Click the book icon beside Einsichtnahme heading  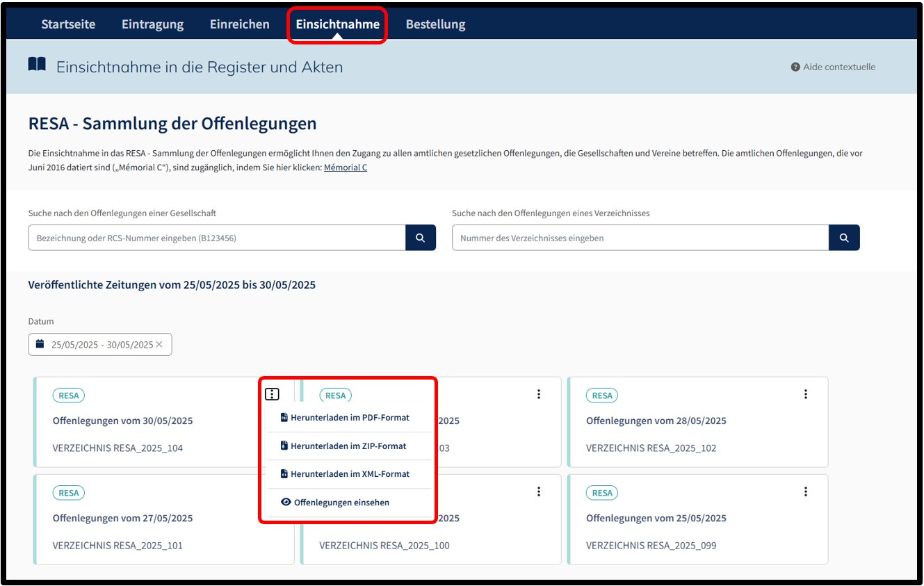point(37,65)
